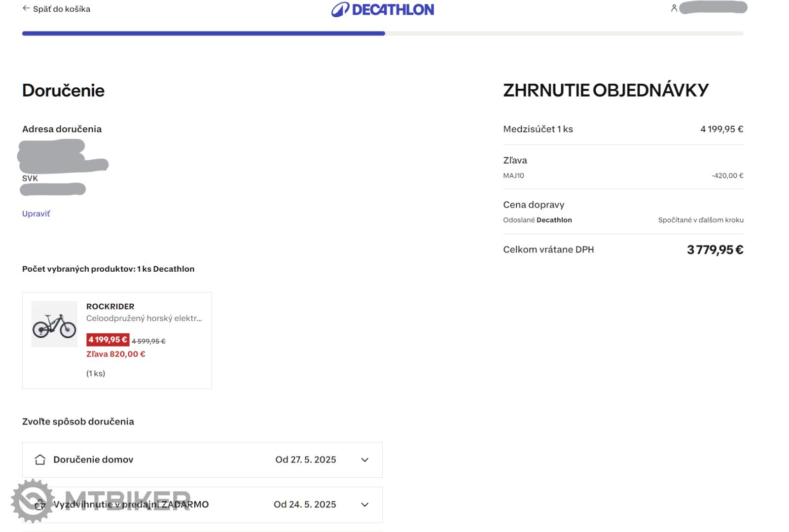Select 'Doručenie domov' delivery option
This screenshot has width=789, height=532.
point(93,460)
